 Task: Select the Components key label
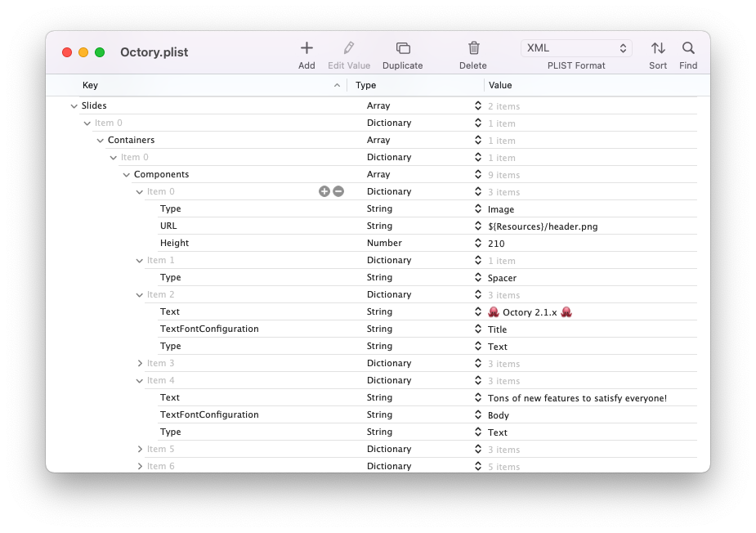162,174
